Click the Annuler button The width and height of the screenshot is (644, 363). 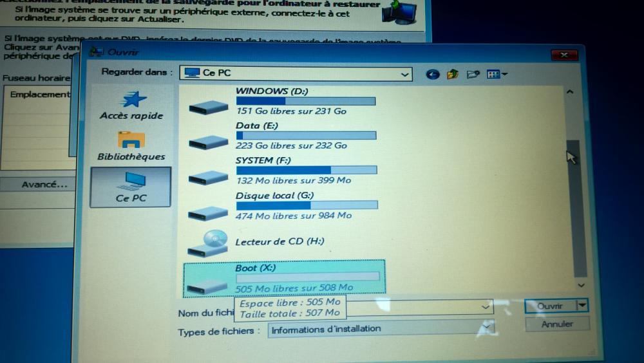coord(557,324)
